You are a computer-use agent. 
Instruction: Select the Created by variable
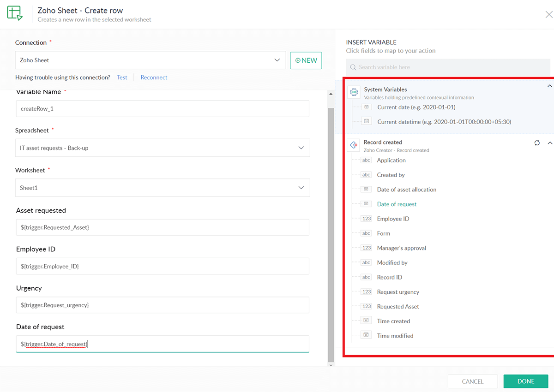391,175
